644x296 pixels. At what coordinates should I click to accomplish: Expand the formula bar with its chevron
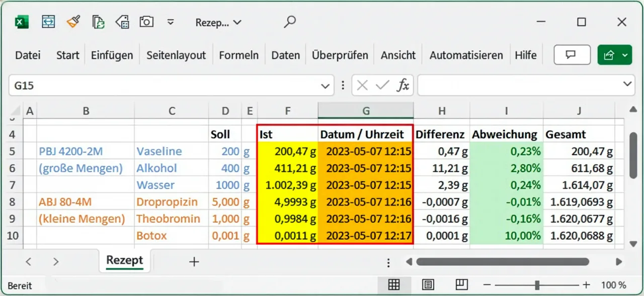627,85
